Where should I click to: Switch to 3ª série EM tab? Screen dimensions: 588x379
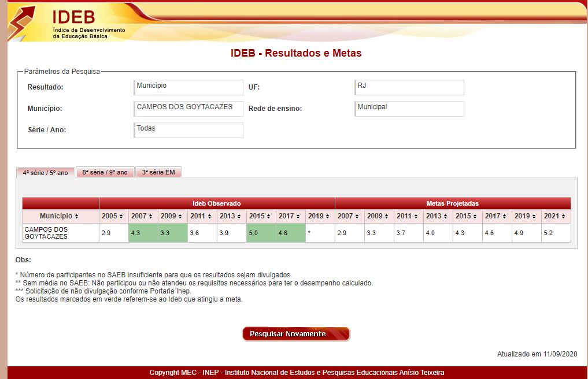(158, 172)
